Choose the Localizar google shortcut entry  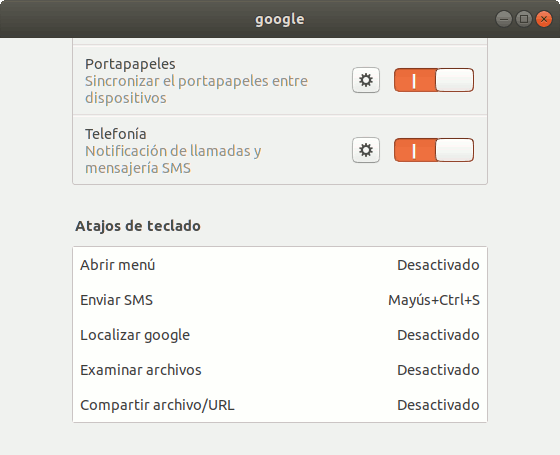[280, 335]
